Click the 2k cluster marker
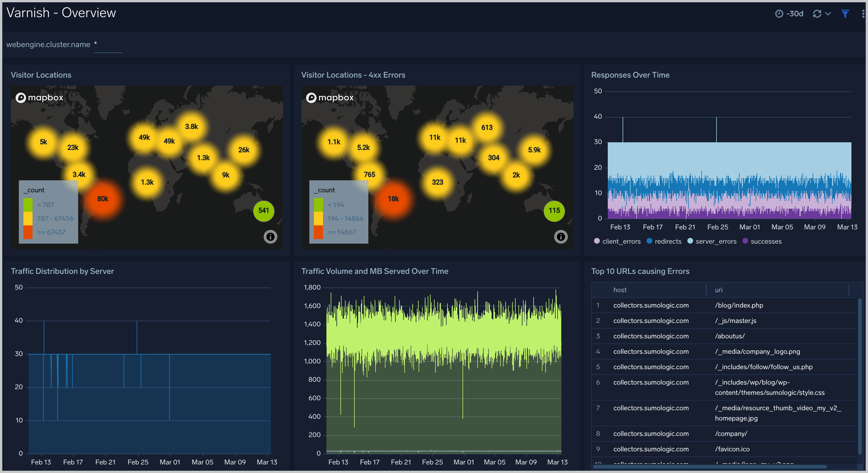 [516, 175]
